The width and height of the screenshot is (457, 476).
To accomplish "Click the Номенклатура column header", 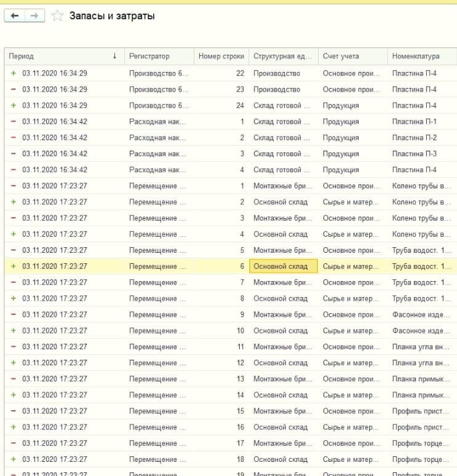I will (x=422, y=56).
